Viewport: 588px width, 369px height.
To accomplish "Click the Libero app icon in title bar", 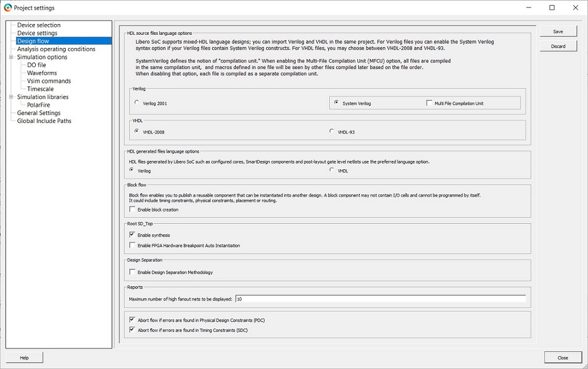I will 7,7.
